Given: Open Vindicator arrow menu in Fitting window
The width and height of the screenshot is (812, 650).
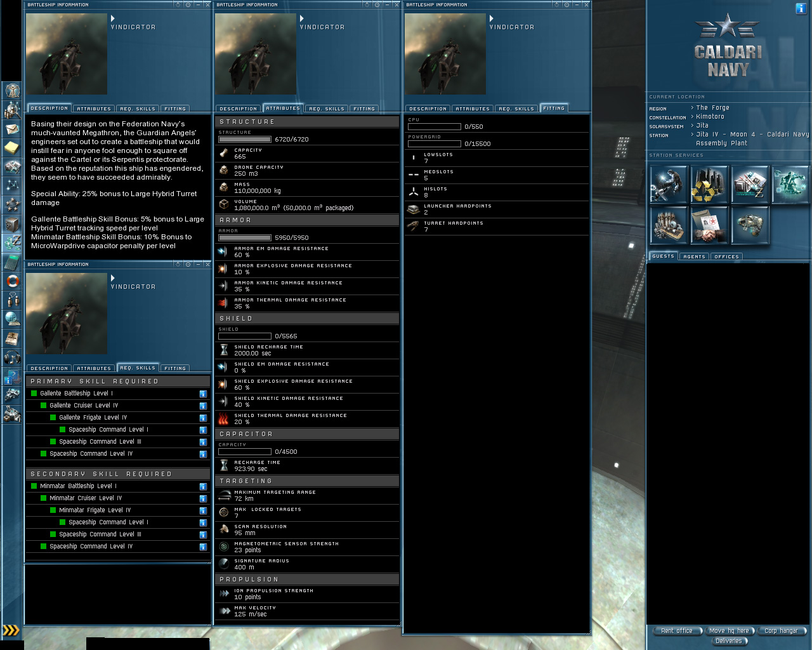Looking at the screenshot, I should click(492, 18).
